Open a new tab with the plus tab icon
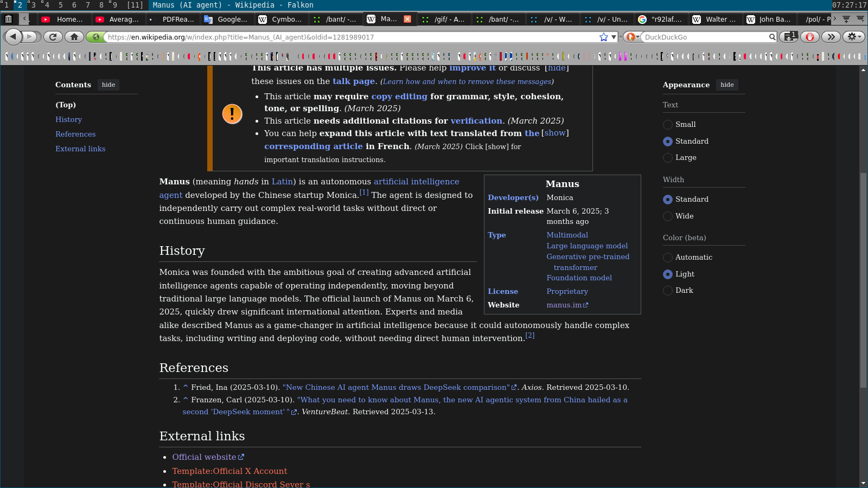868x488 pixels. [x=846, y=19]
